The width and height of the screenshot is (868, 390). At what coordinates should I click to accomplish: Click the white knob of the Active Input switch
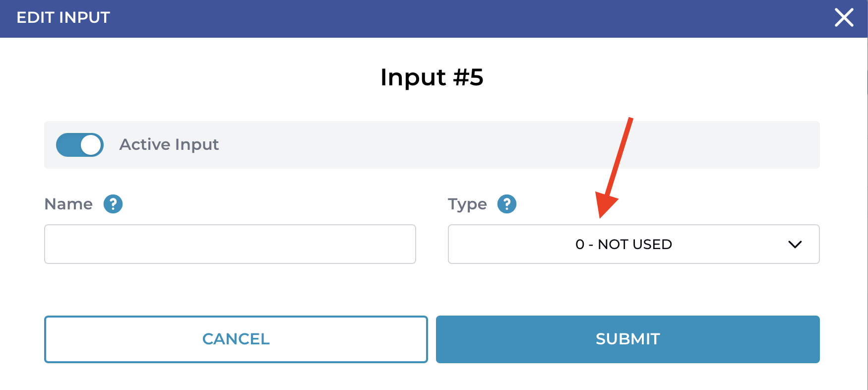(91, 145)
